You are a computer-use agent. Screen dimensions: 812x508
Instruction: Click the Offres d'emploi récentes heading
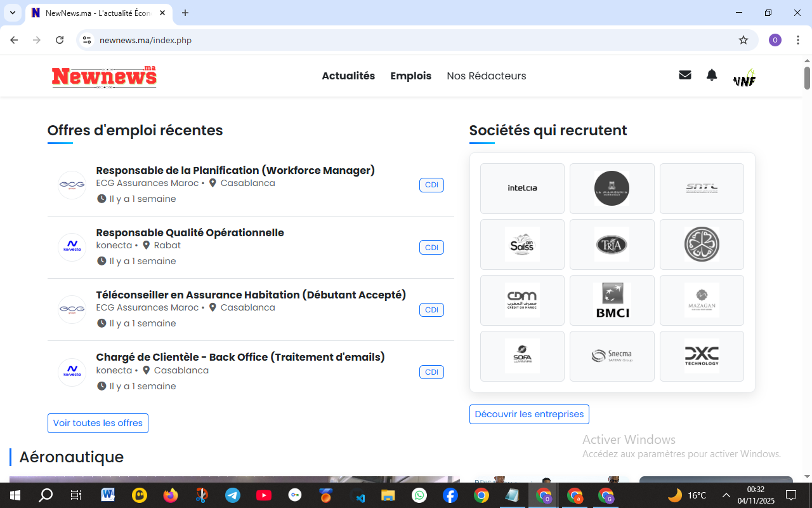click(135, 130)
